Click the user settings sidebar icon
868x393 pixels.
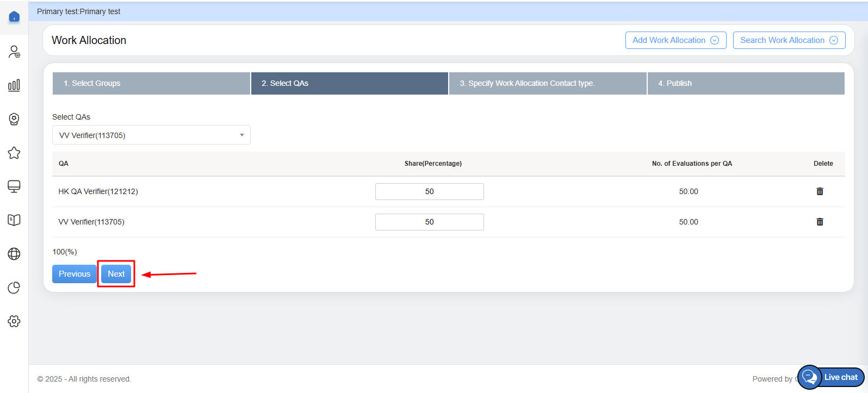14,52
